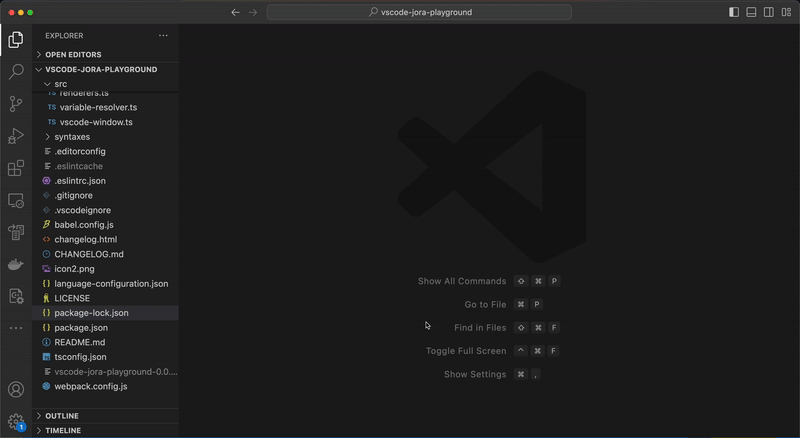800x438 pixels.
Task: Open the Explorer view in activity bar
Action: click(x=16, y=40)
